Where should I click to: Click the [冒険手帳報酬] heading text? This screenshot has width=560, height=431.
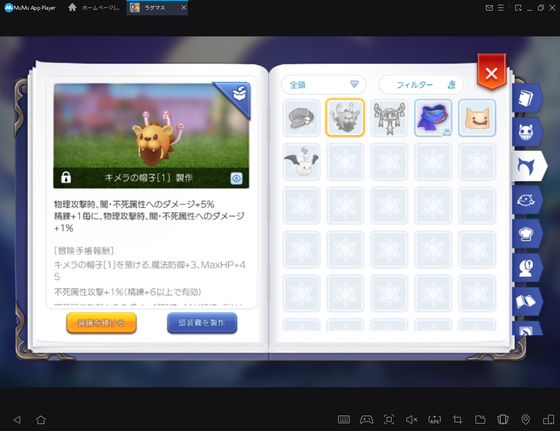pos(84,251)
